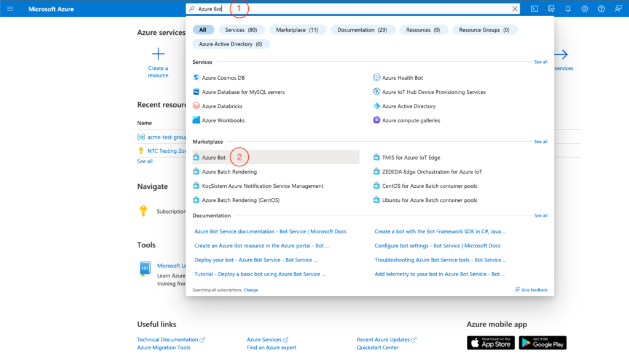Select the All filter tab
The image size is (629, 364).
coord(203,29)
